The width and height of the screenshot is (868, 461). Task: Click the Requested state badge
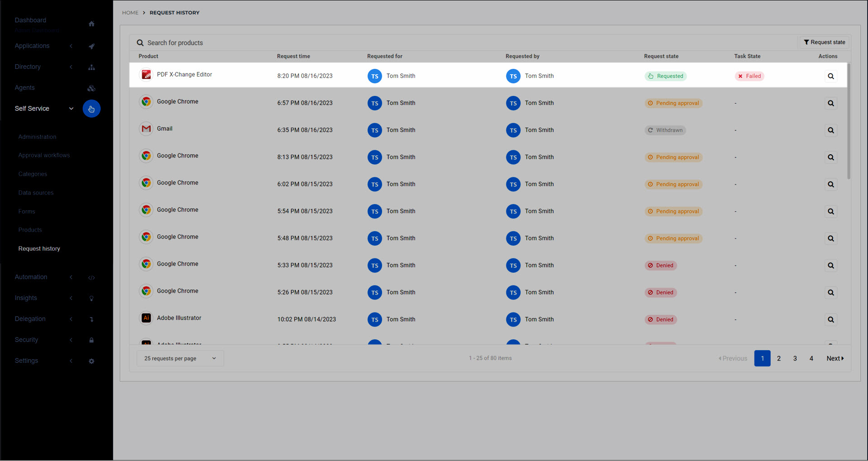coord(665,76)
